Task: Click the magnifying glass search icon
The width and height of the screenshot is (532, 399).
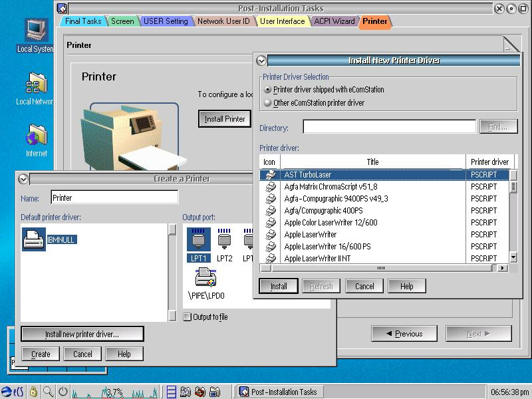Action: coord(48,392)
